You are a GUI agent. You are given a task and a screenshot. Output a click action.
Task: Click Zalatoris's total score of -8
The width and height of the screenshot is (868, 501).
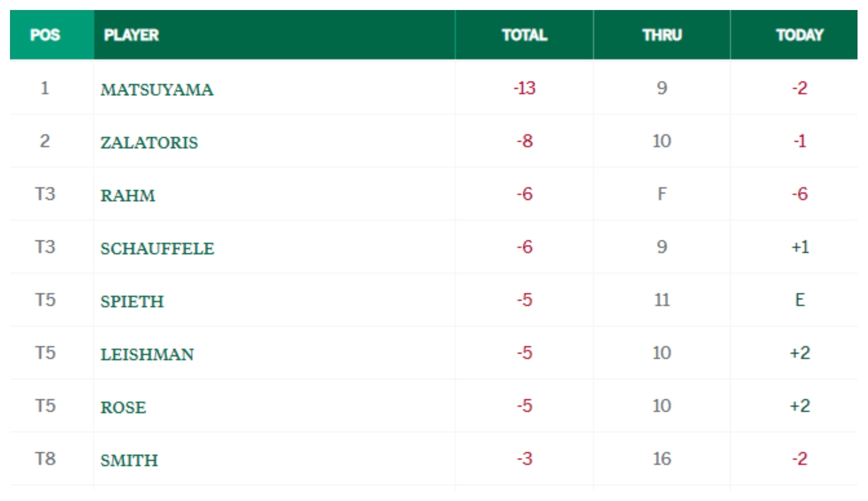point(524,141)
